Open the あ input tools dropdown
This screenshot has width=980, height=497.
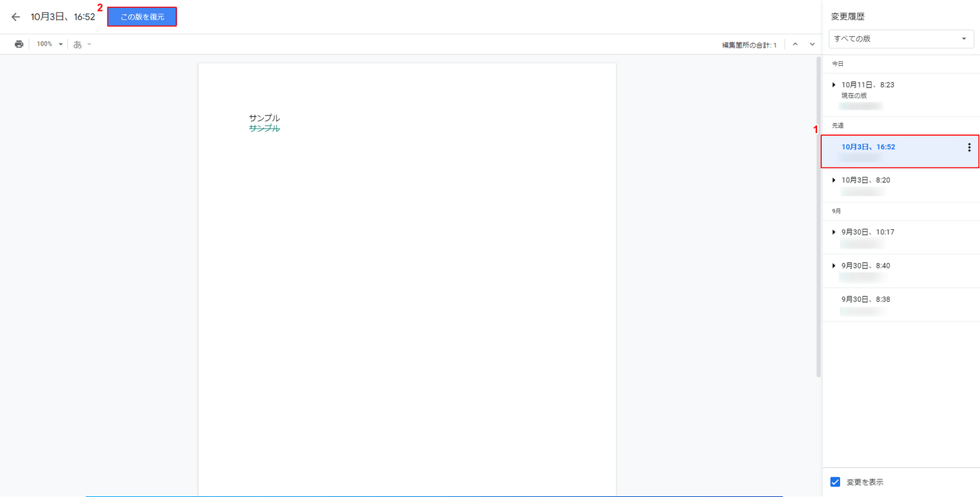[x=82, y=44]
